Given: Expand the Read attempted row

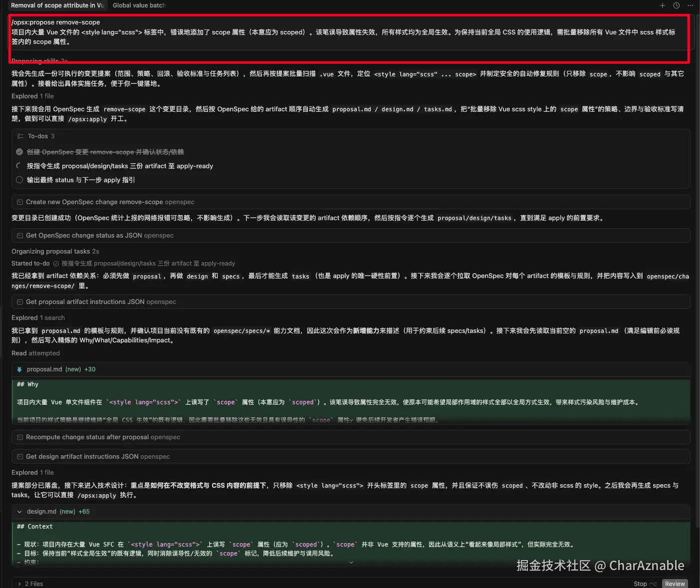Looking at the screenshot, I should [x=35, y=353].
